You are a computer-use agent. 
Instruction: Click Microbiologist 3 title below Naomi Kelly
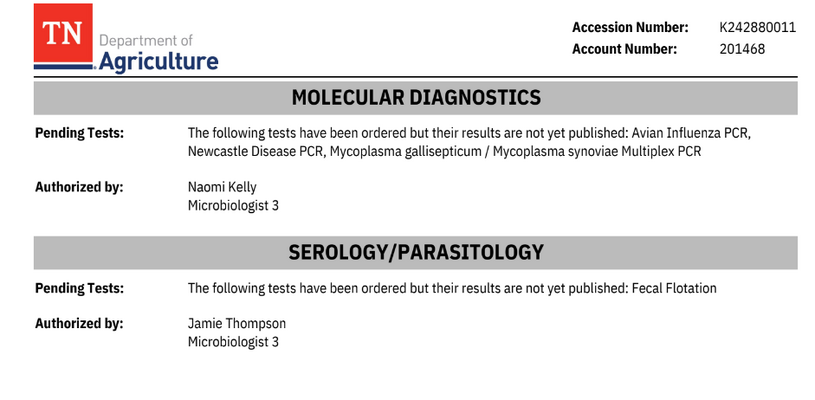(233, 206)
